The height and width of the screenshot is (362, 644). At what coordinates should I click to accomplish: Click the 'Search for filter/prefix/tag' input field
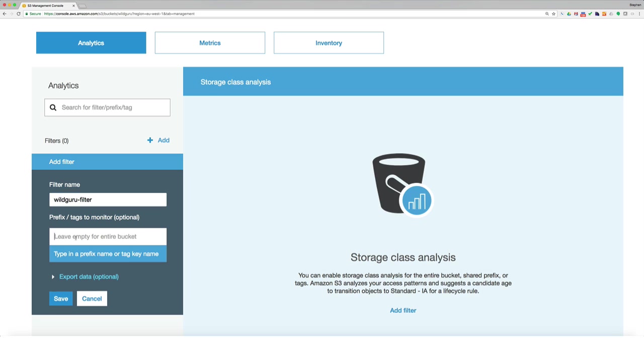pos(107,107)
